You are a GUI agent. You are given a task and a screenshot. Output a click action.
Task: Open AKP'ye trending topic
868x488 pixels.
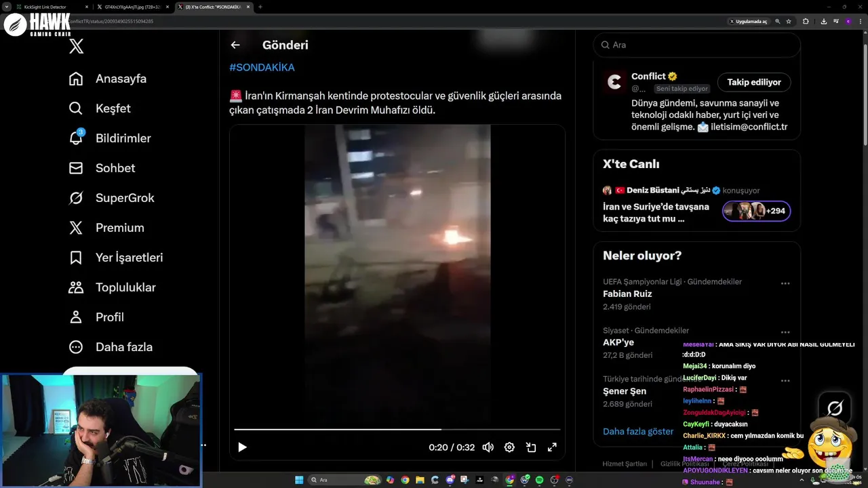click(x=618, y=342)
